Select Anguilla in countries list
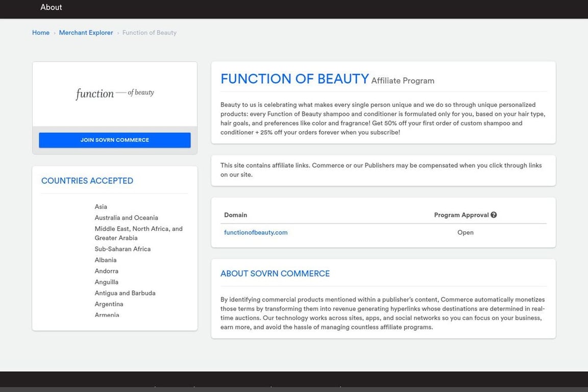 pos(107,282)
